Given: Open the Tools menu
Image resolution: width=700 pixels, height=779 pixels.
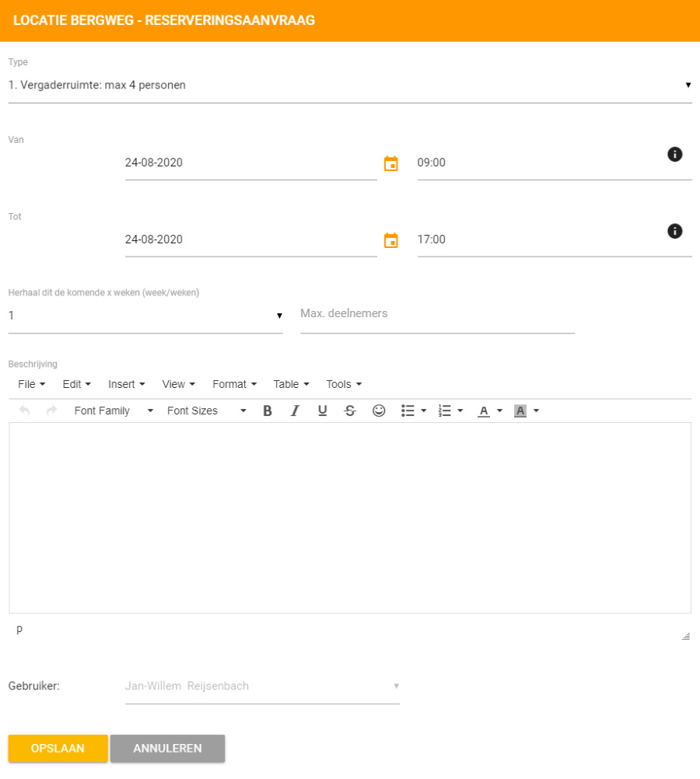Looking at the screenshot, I should (344, 385).
